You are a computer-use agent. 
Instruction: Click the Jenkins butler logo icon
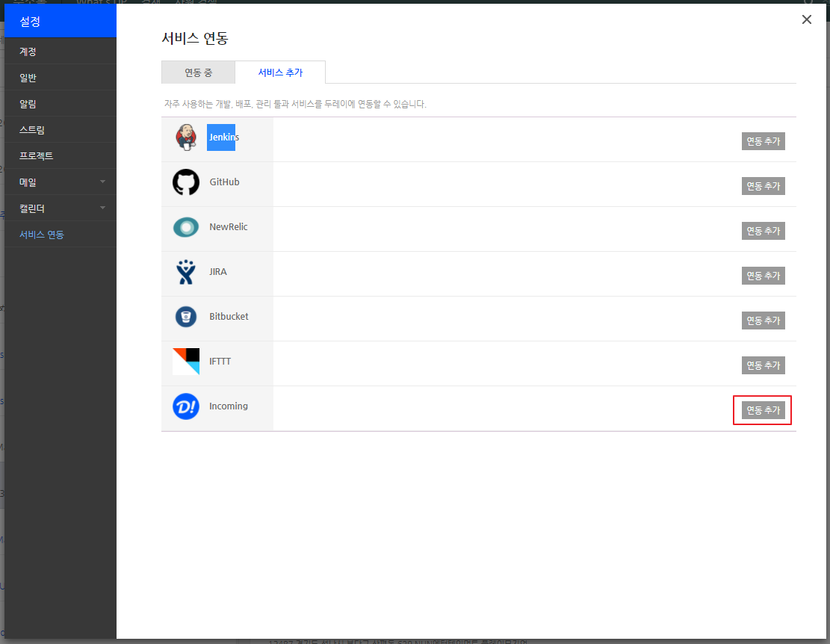point(186,137)
